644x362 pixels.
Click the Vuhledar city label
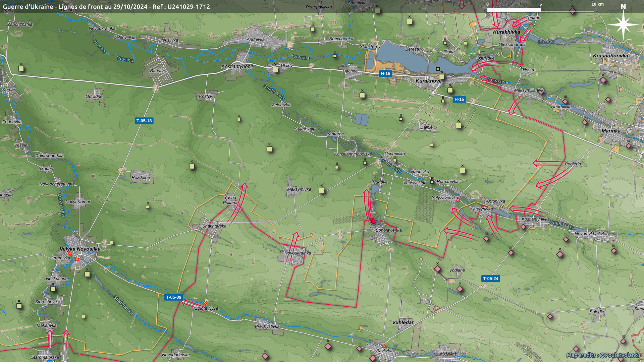click(x=403, y=322)
